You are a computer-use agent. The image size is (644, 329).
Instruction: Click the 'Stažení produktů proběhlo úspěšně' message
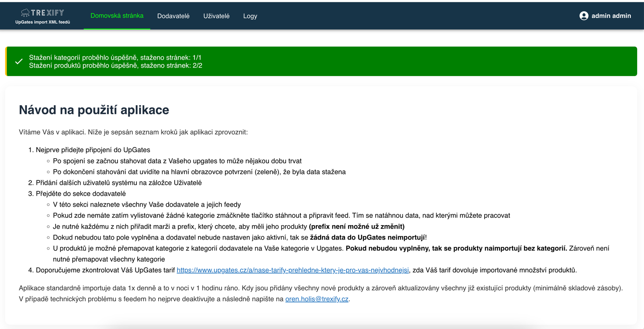pos(115,66)
